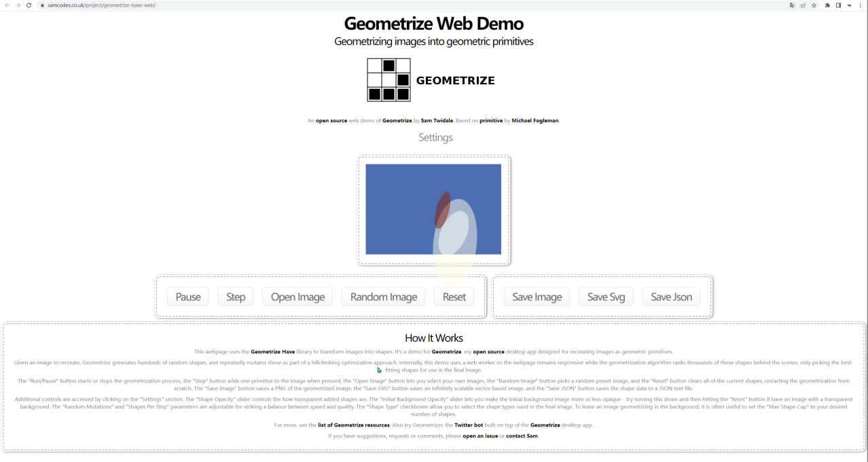Click the browser profile avatar icon
Screen dimensions: 868x462
point(849,5)
